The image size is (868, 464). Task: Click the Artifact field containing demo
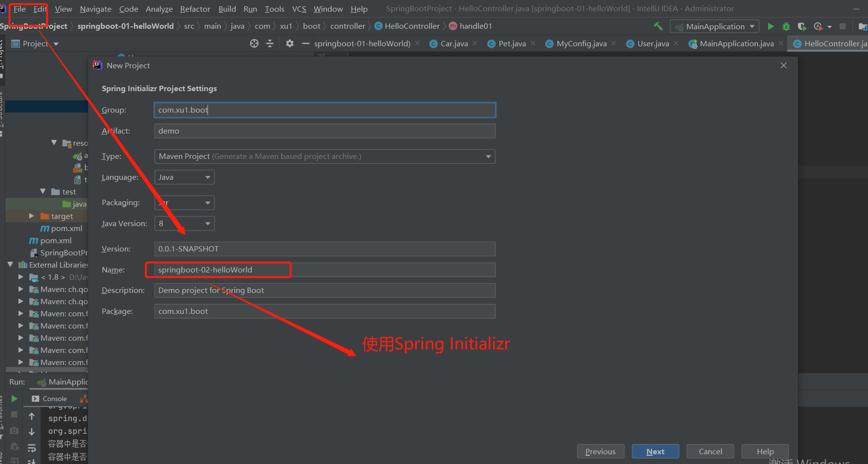point(325,131)
